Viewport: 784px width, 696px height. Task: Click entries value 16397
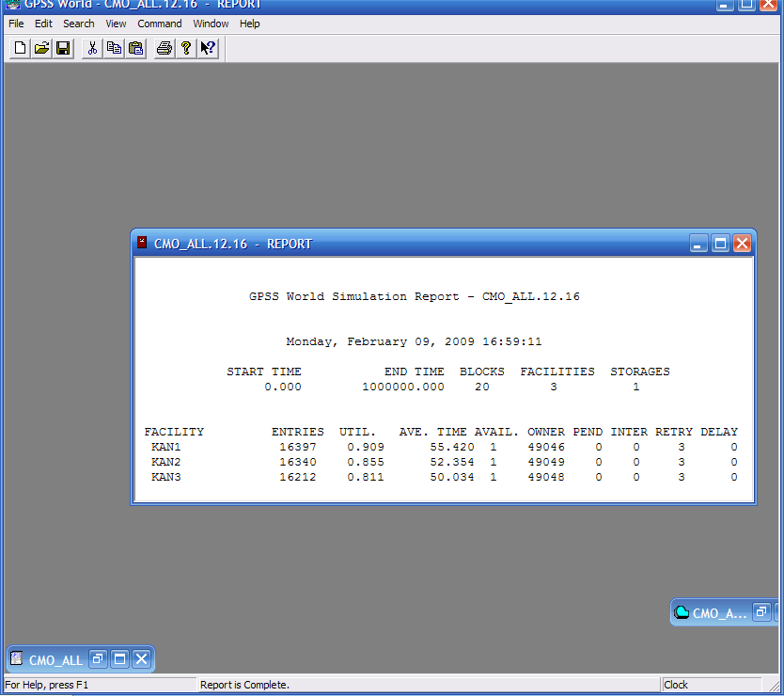297,447
